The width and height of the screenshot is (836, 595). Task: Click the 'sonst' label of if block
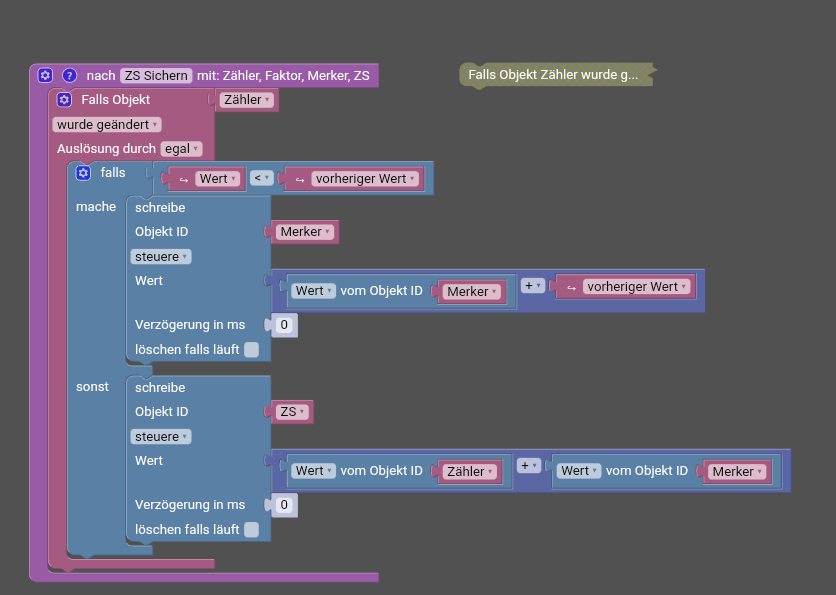pos(92,387)
